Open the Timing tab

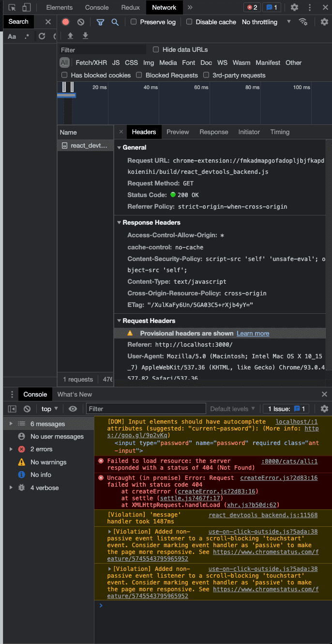280,132
